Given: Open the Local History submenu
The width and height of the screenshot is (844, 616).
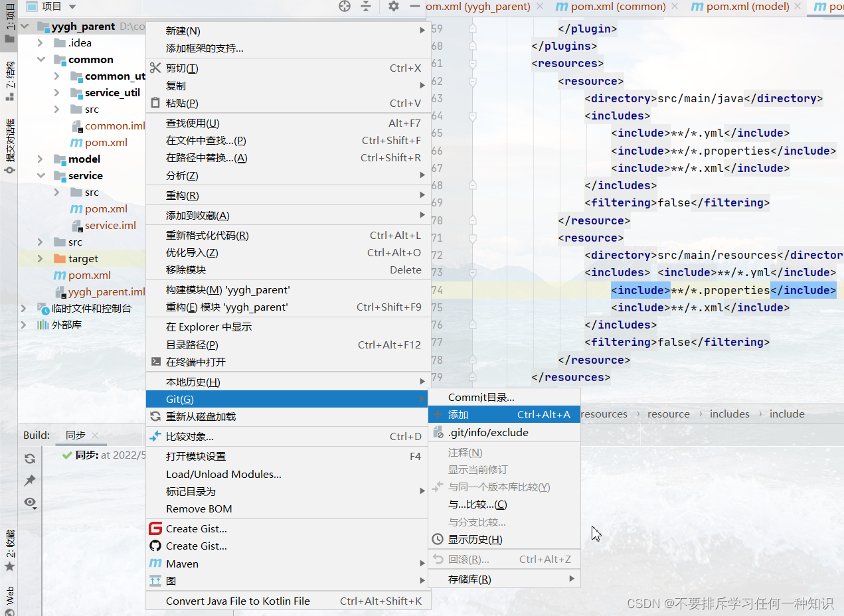Looking at the screenshot, I should click(x=288, y=382).
